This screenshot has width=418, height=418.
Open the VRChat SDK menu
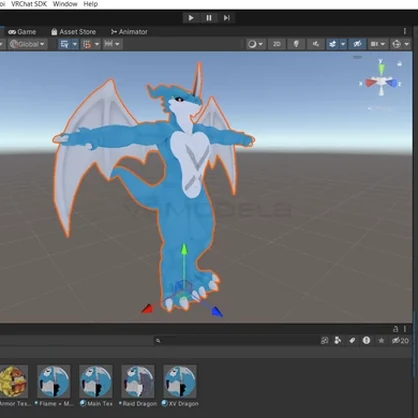29,4
